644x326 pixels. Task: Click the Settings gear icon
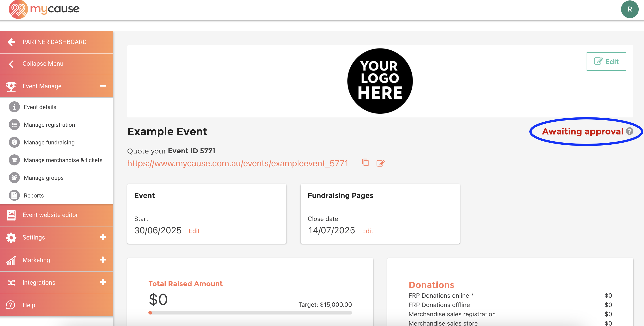(11, 238)
